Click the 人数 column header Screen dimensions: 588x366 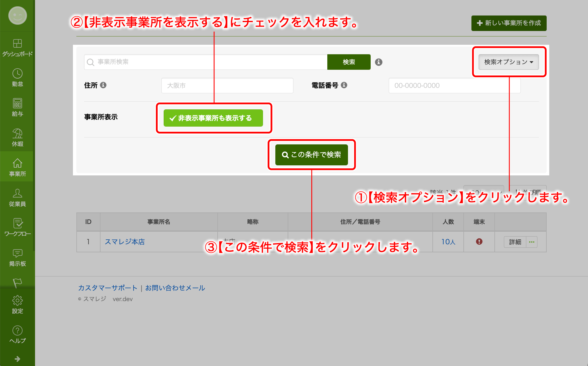(448, 222)
